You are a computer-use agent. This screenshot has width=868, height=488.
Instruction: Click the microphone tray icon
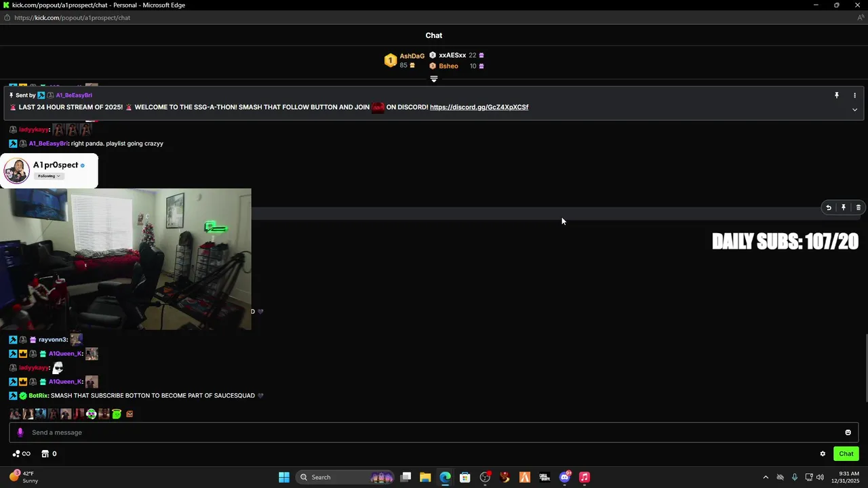pyautogui.click(x=794, y=477)
